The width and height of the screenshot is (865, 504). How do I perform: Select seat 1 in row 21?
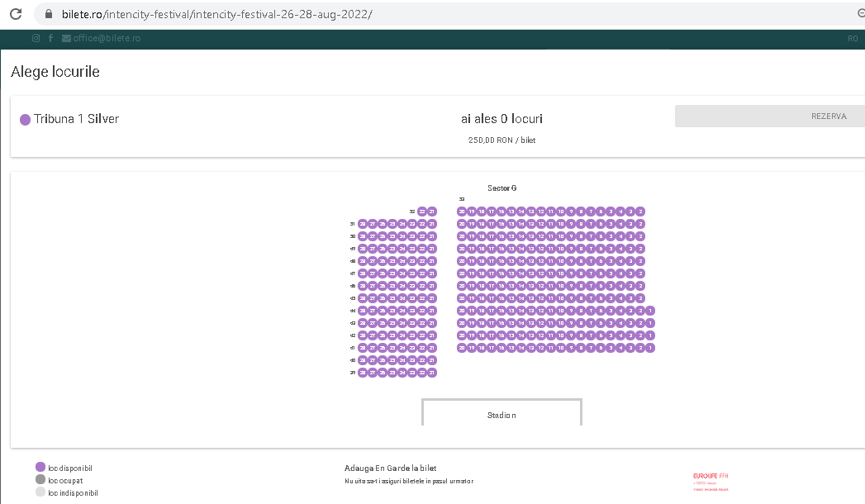[x=651, y=348]
